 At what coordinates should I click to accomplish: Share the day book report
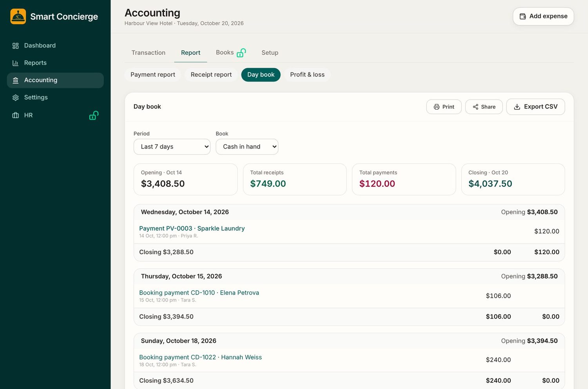pos(484,107)
